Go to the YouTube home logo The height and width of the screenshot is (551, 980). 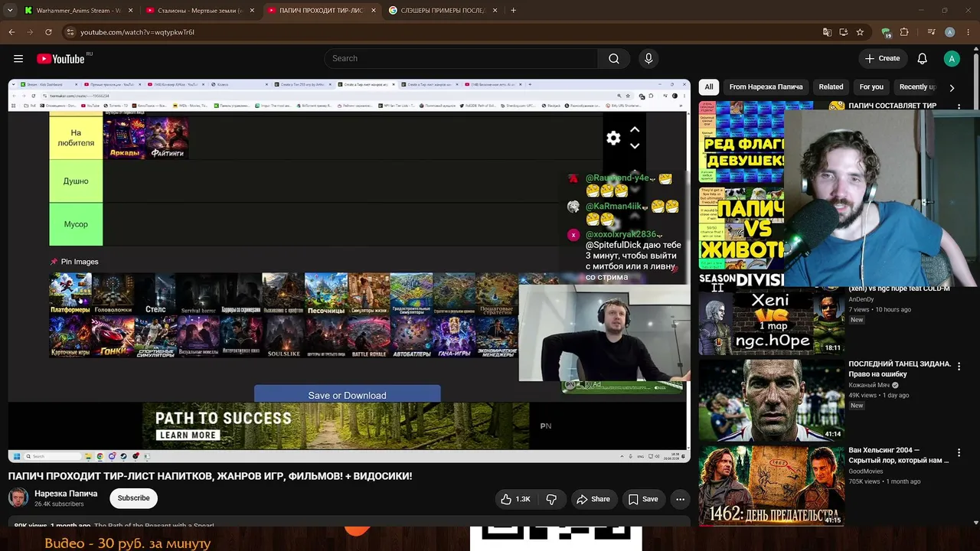point(60,59)
